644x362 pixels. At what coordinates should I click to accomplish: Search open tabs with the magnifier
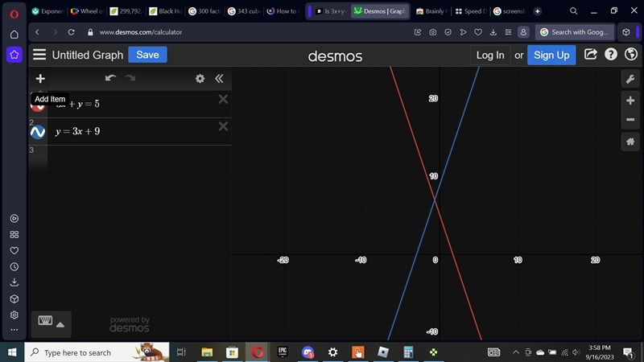tap(574, 11)
